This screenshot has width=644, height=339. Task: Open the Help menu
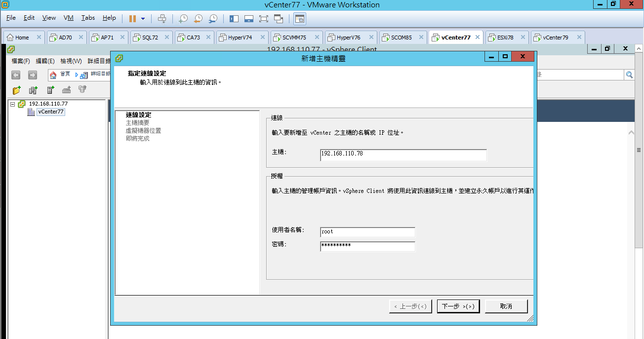click(x=109, y=18)
